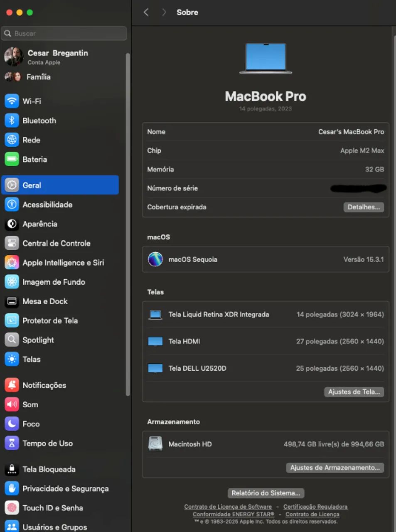This screenshot has width=396, height=532.
Task: Open Usuários e Grupos icon
Action: 12,527
